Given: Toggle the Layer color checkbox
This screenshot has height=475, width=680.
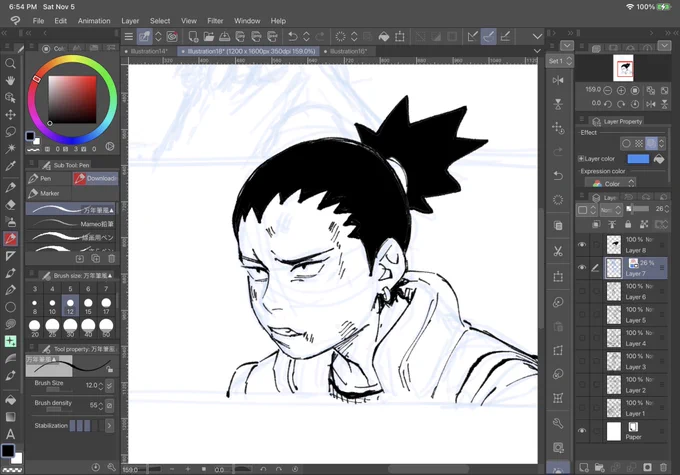Looking at the screenshot, I should (581, 159).
